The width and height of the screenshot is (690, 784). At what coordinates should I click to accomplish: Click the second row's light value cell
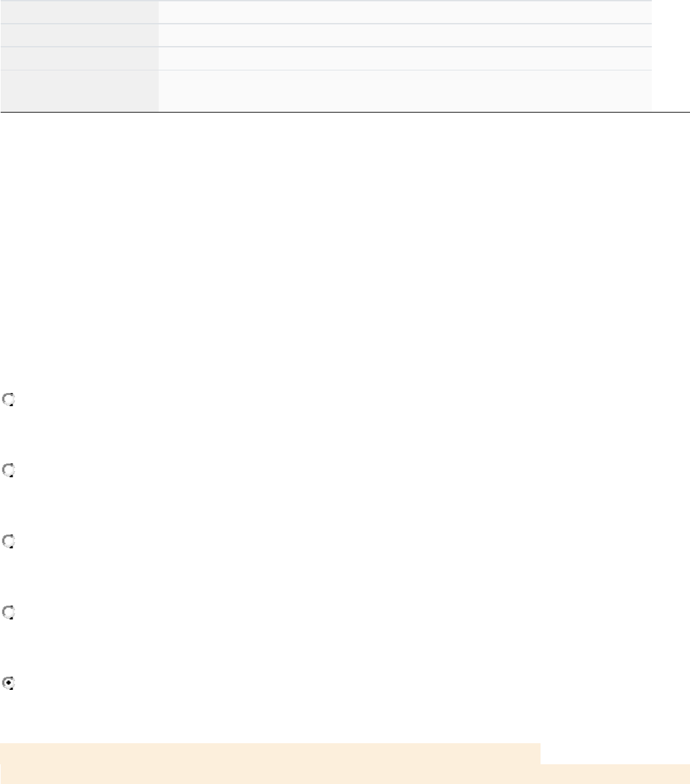405,35
